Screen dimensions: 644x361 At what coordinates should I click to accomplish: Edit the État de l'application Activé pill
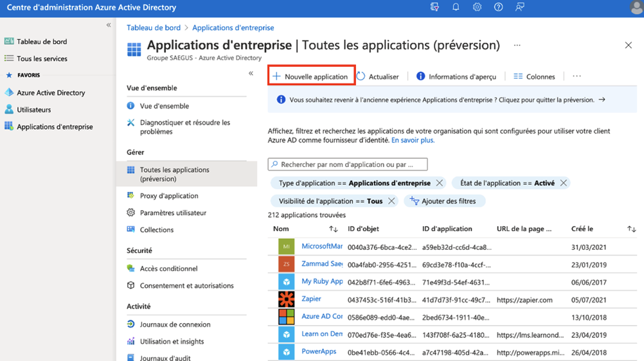(507, 183)
